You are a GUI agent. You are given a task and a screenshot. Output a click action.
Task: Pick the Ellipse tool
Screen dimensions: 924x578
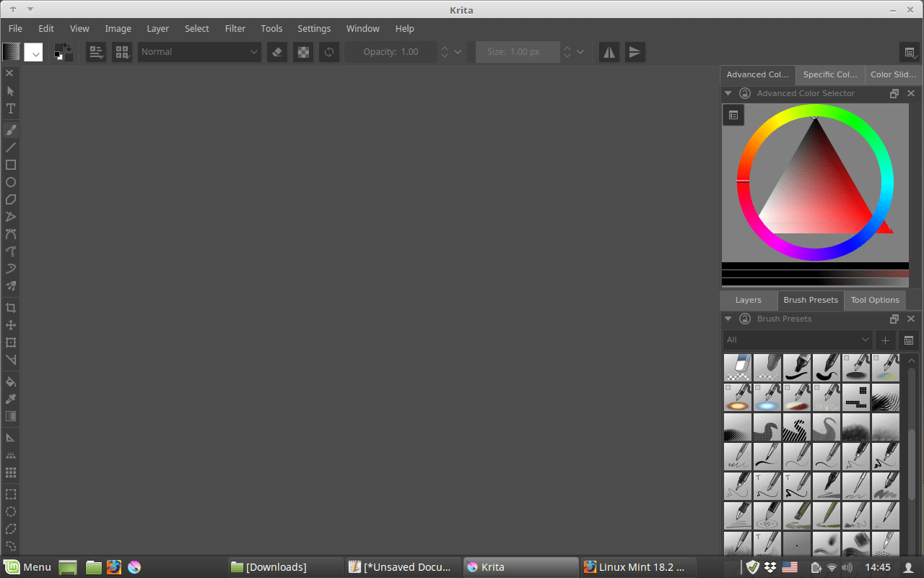pyautogui.click(x=11, y=182)
